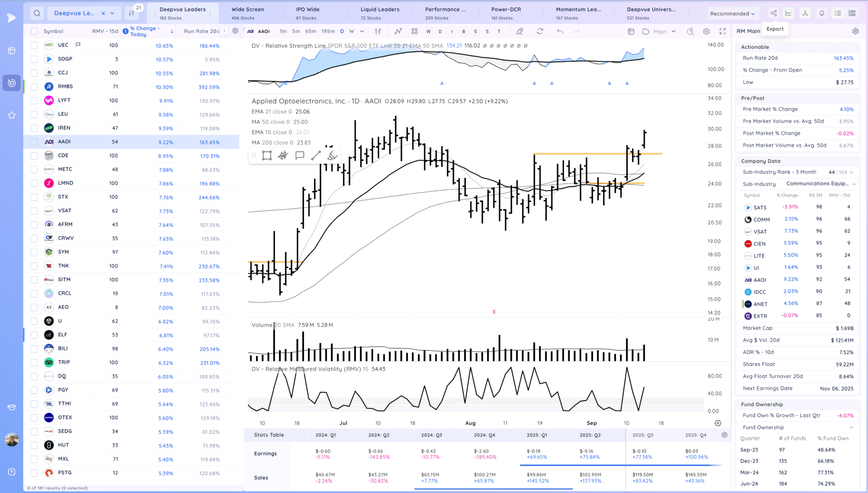Check the AAOI row checkbox
This screenshot has width=868, height=493.
(x=34, y=142)
